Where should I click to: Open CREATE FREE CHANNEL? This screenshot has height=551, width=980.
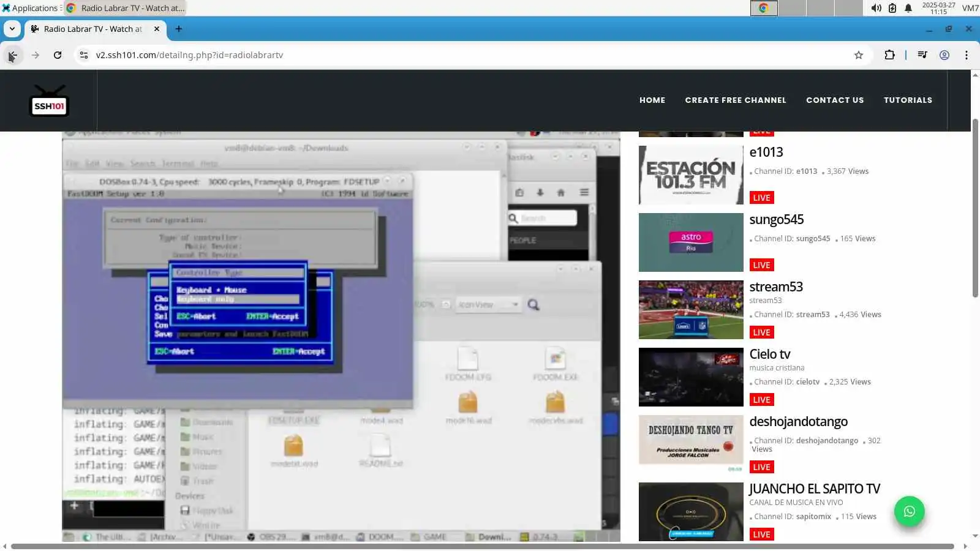[736, 100]
